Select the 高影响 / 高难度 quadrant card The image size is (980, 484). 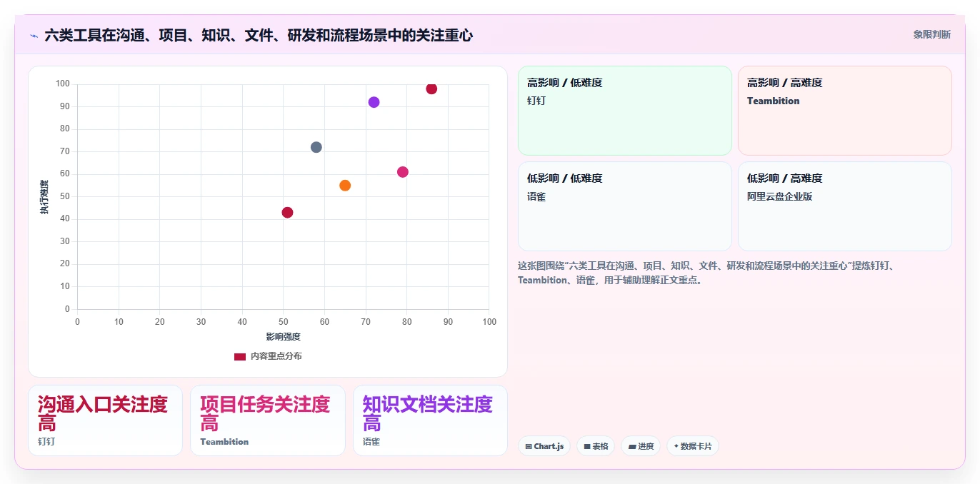coord(845,111)
